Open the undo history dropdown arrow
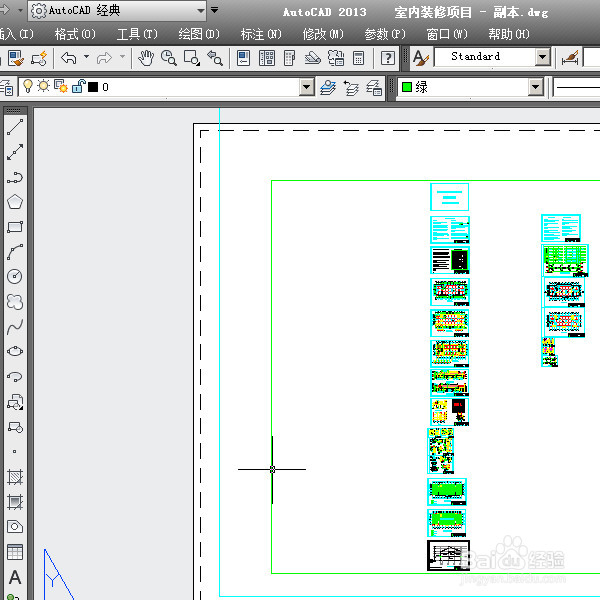 87,57
